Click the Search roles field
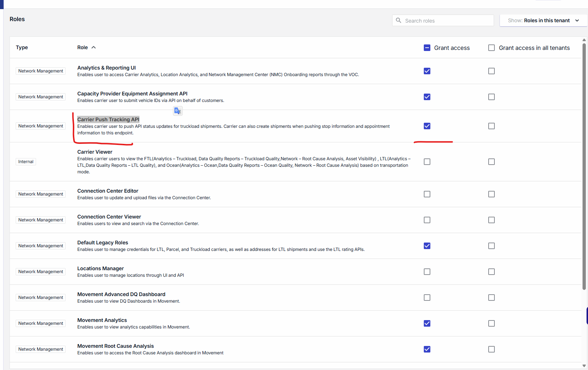This screenshot has height=370, width=588. (x=443, y=20)
